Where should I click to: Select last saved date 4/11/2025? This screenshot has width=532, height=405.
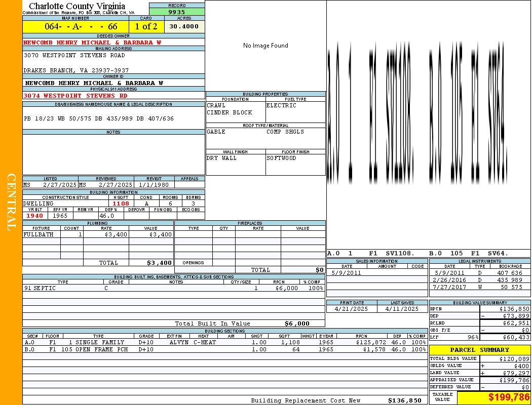(x=402, y=309)
